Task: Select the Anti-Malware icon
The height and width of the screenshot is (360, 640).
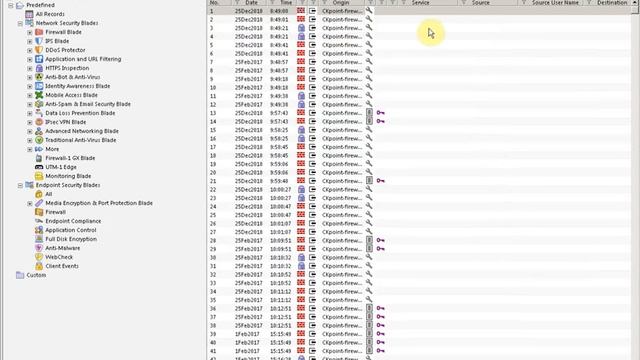Action: tap(39, 248)
